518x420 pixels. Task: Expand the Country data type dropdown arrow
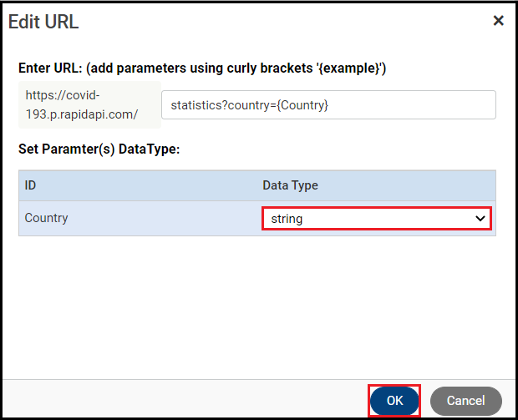(480, 219)
